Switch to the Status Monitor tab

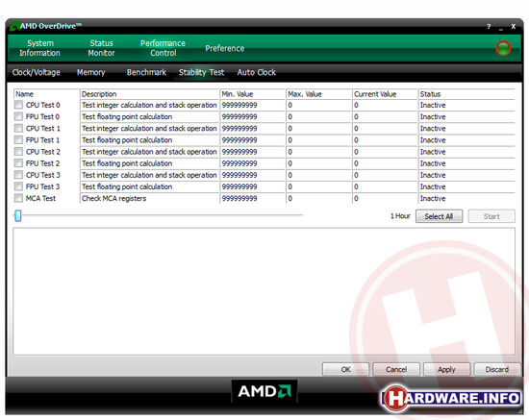coord(102,48)
